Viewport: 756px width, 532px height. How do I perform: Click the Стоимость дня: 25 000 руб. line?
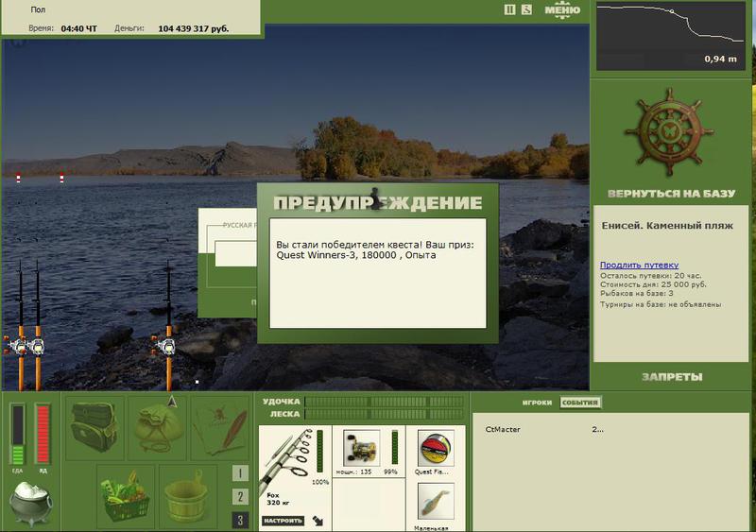pos(653,284)
